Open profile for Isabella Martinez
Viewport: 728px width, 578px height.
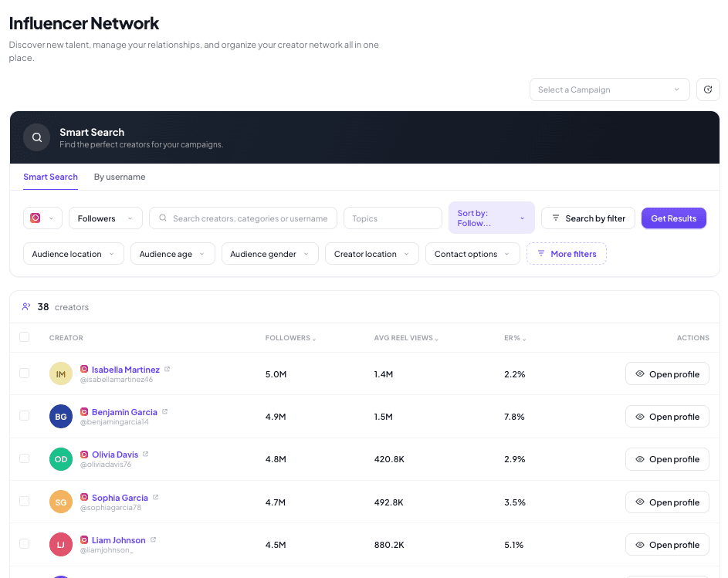[x=667, y=374]
